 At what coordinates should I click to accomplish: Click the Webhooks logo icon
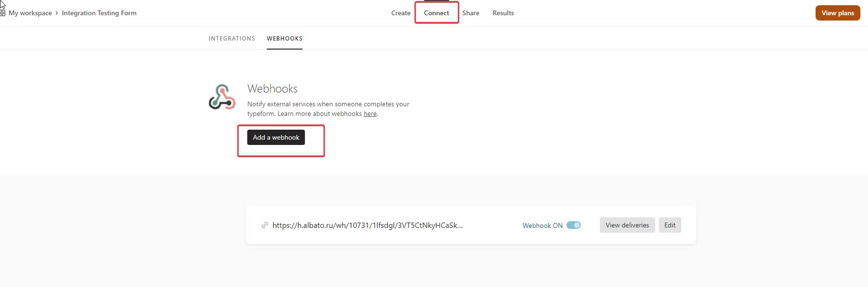click(222, 97)
